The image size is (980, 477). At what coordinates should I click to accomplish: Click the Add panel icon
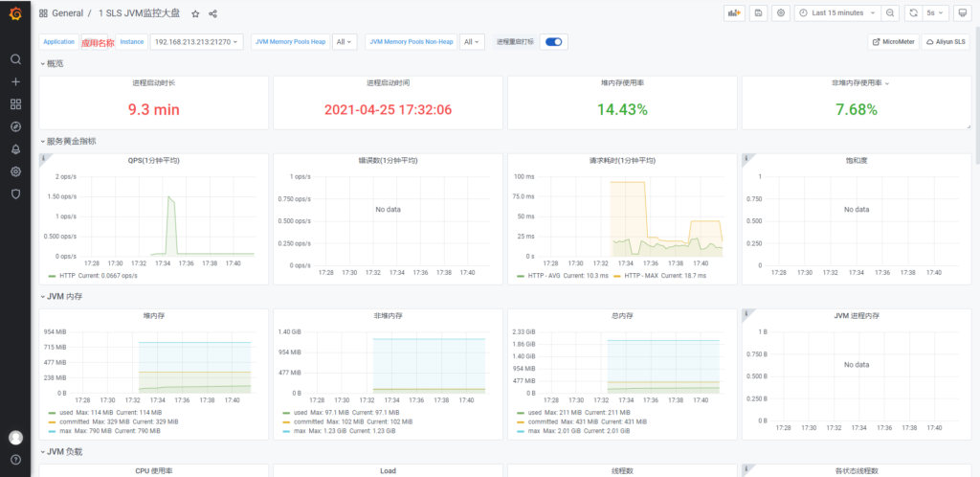(734, 13)
